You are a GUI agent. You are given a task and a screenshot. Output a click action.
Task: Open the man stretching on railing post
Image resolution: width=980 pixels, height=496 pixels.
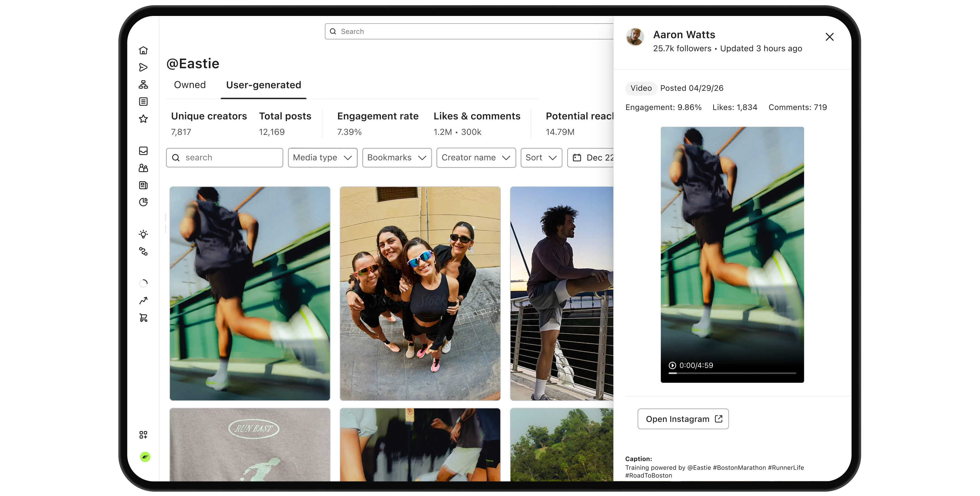pos(562,293)
